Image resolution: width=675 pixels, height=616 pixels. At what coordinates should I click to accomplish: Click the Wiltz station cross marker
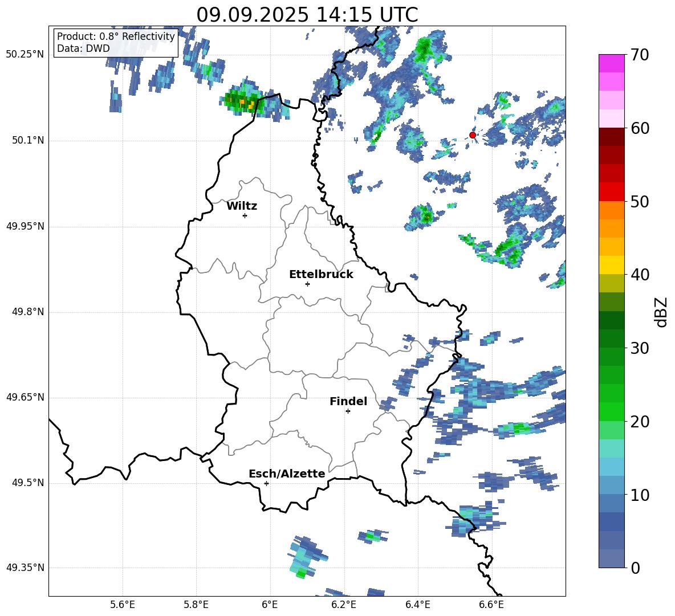pyautogui.click(x=245, y=215)
